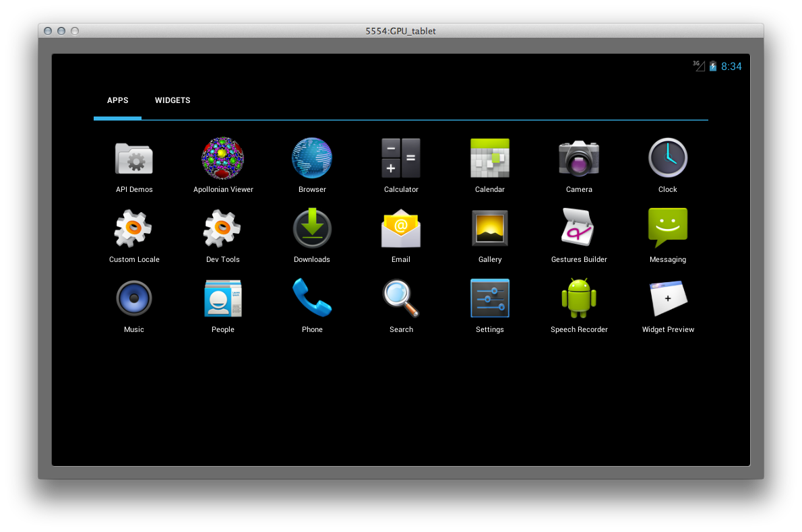Open the Browser globe icon
This screenshot has width=802, height=532.
coord(312,159)
